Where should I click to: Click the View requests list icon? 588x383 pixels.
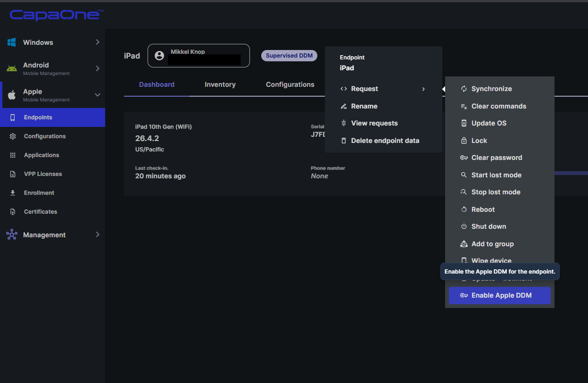(x=344, y=123)
